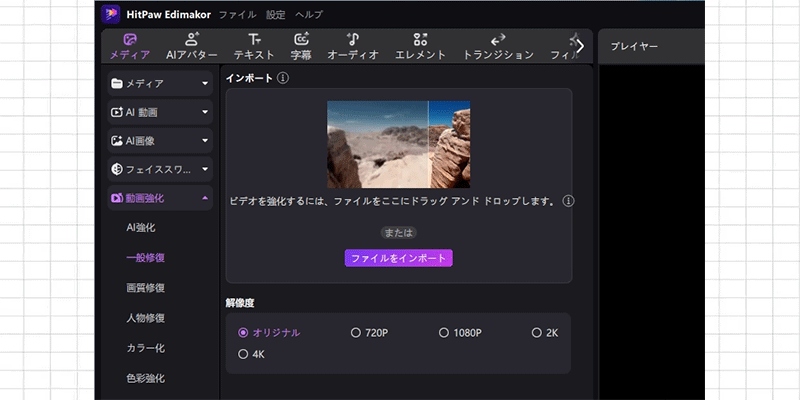Open the ファイル menu
The height and width of the screenshot is (400, 800).
(x=237, y=15)
